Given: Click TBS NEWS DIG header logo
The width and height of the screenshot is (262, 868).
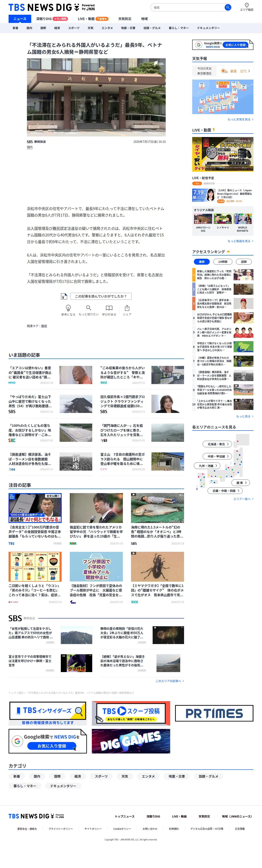Looking at the screenshot, I should [51, 7].
